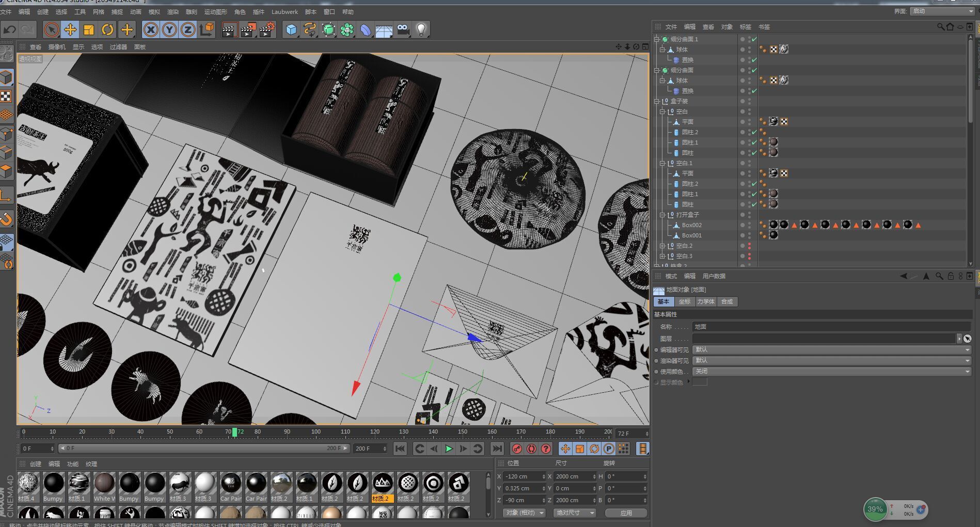Select the Move tool

tap(70, 29)
